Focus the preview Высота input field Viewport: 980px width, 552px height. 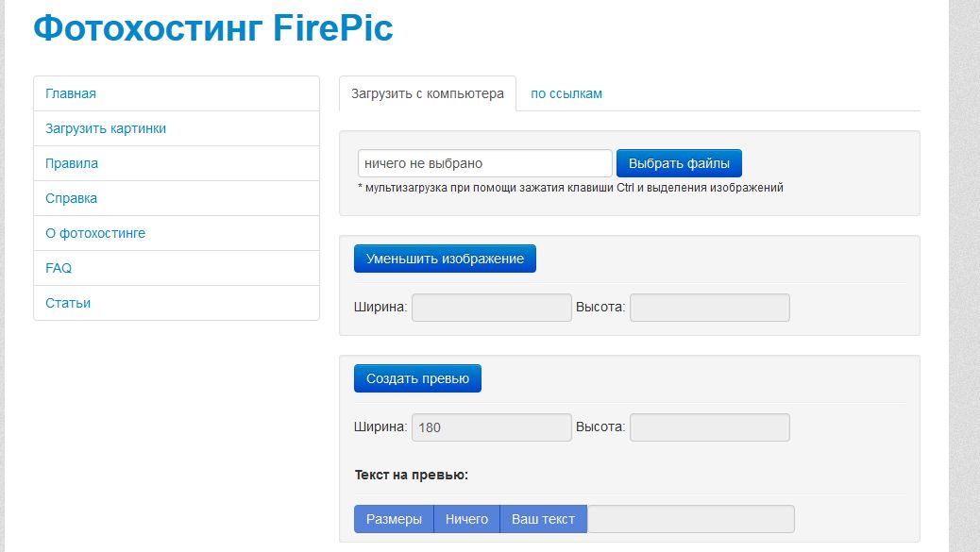[710, 427]
